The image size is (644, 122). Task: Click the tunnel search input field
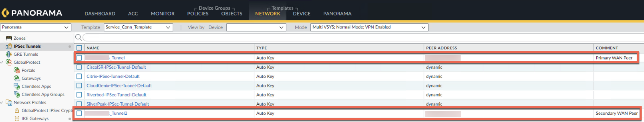click(x=350, y=37)
